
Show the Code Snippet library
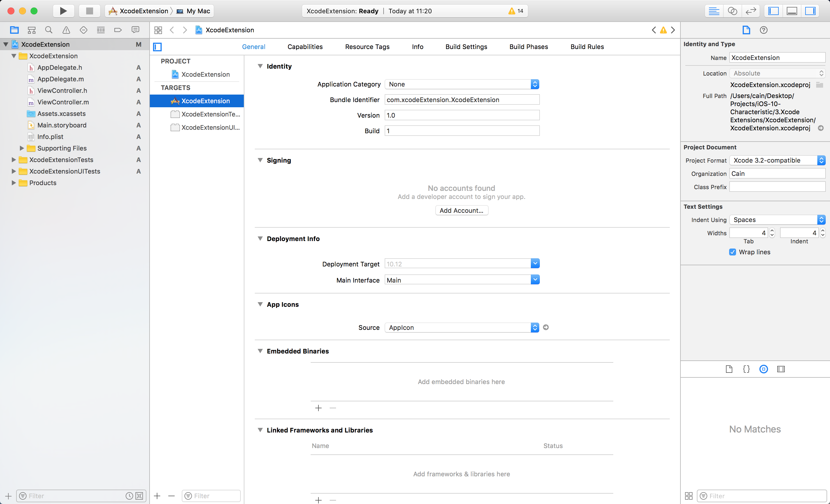[746, 369]
